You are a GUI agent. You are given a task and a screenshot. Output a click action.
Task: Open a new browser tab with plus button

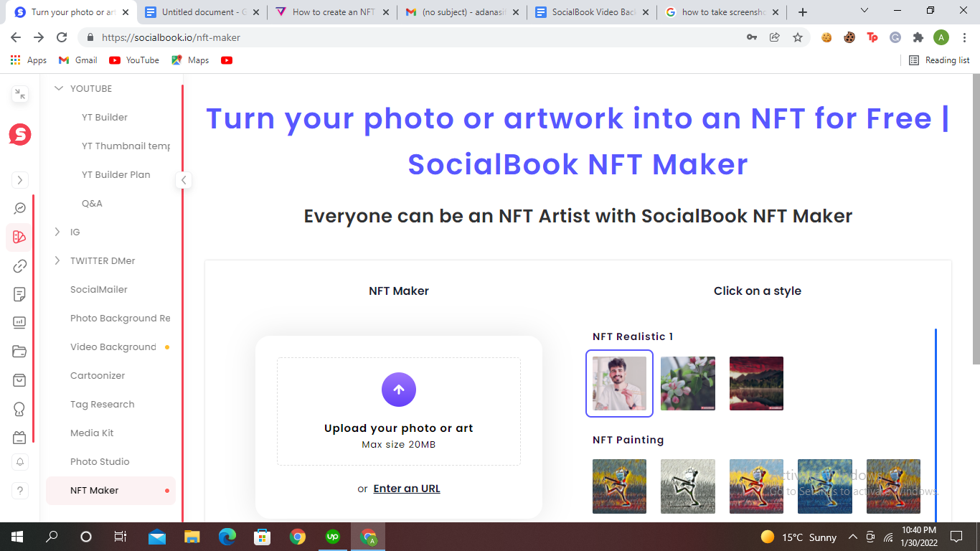803,12
